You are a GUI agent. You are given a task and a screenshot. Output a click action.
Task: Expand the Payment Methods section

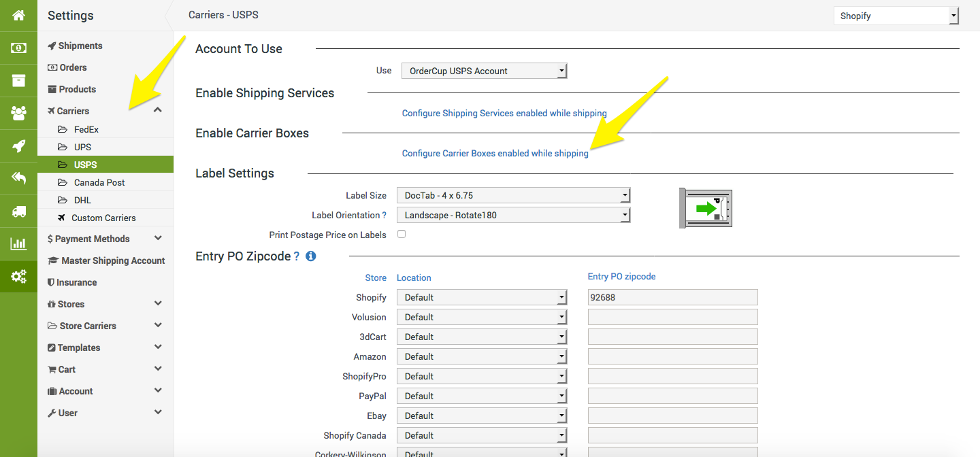click(158, 238)
